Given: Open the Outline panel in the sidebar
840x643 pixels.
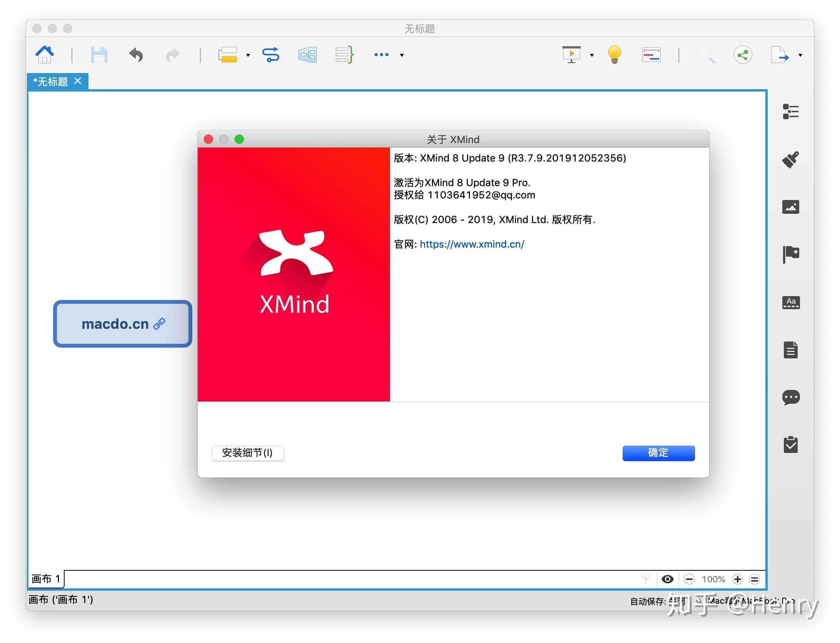Looking at the screenshot, I should coord(791,112).
